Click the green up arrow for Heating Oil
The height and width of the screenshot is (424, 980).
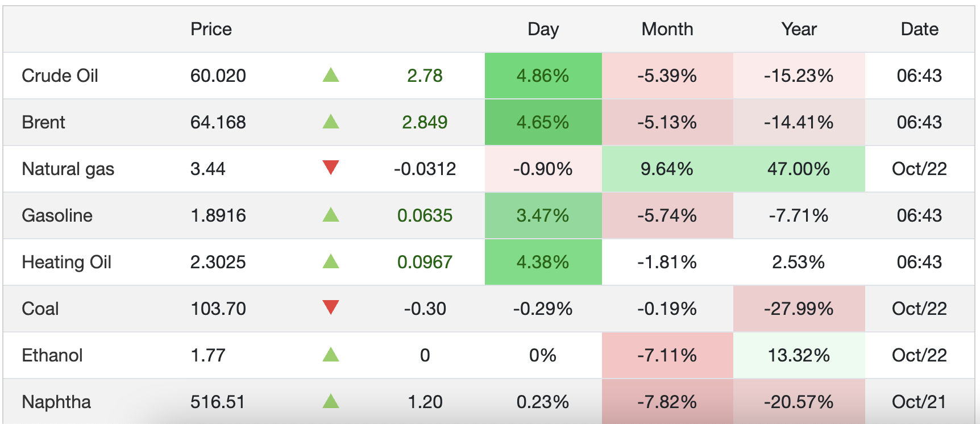pyautogui.click(x=331, y=261)
